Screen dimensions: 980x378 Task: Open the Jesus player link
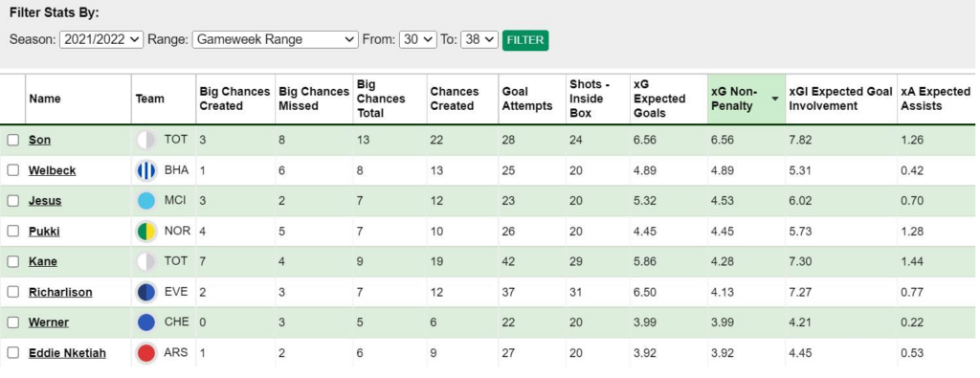click(x=45, y=201)
